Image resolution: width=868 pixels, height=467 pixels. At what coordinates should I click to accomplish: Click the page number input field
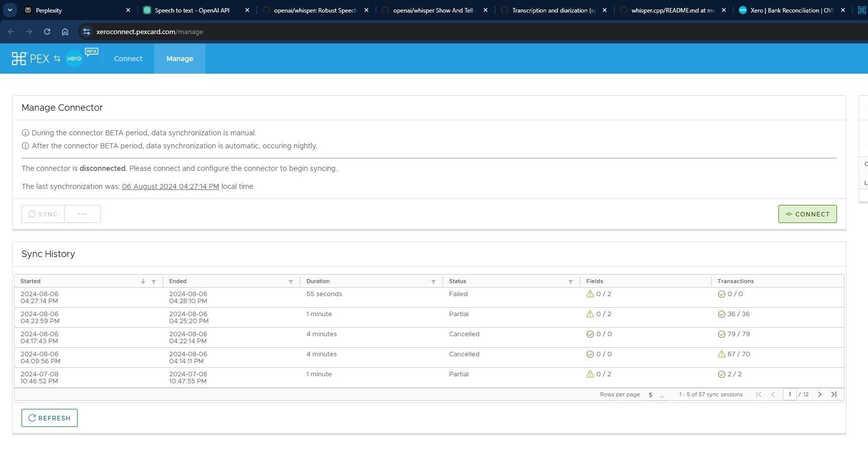pyautogui.click(x=789, y=394)
